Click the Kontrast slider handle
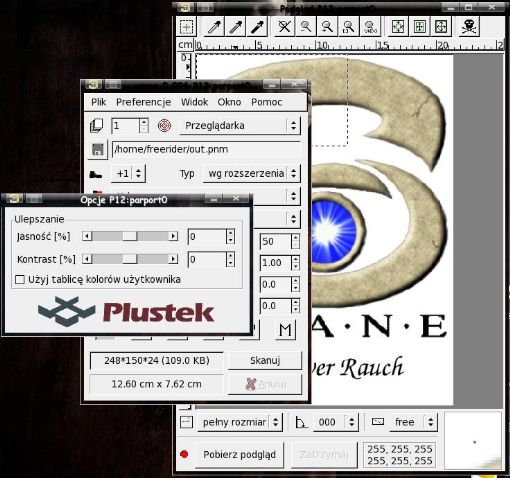This screenshot has height=478, width=510. pyautogui.click(x=130, y=259)
